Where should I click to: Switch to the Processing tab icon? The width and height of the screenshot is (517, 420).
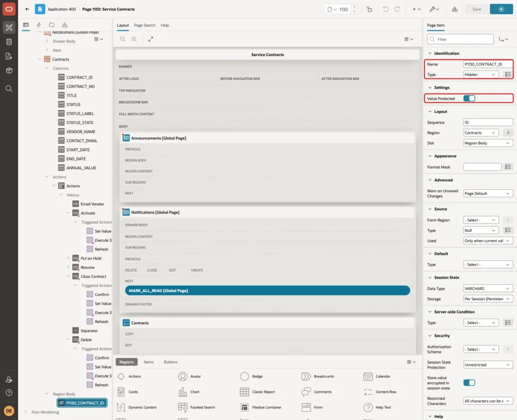52,25
